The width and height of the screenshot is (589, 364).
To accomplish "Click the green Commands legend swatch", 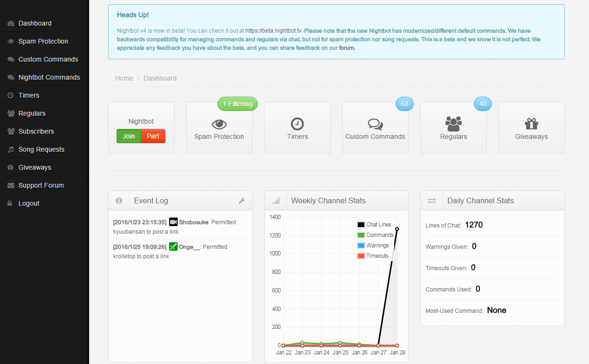I will tap(361, 235).
